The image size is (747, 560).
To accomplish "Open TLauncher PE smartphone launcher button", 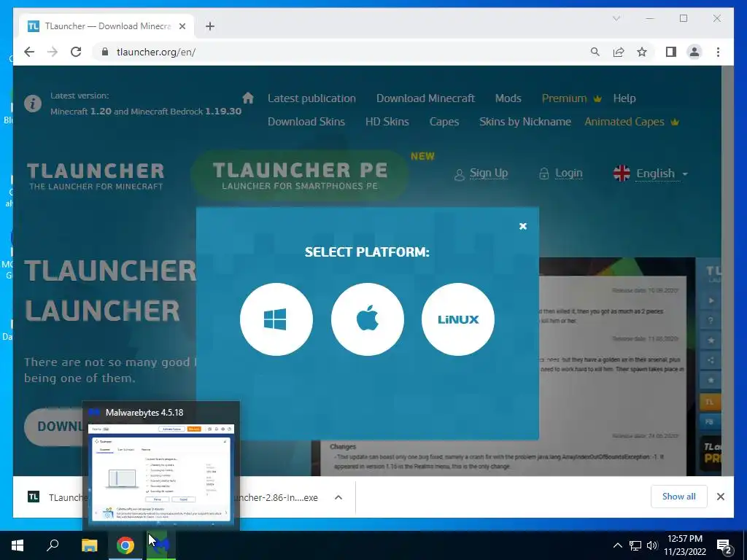I will (x=300, y=175).
